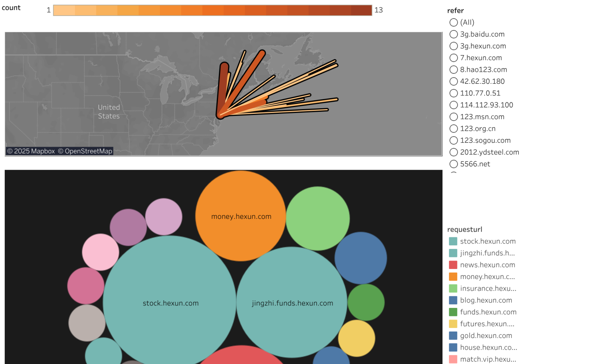Click the United States map label
This screenshot has width=590, height=364.
point(109,112)
